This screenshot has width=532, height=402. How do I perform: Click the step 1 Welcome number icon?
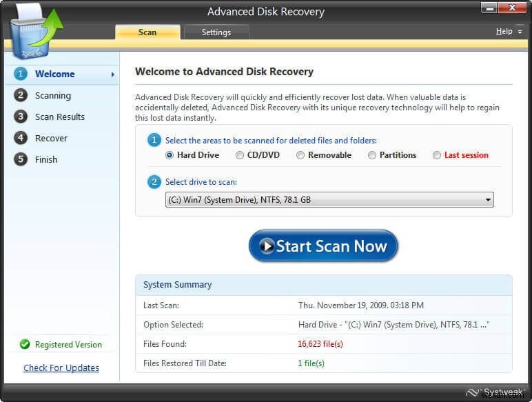[21, 74]
